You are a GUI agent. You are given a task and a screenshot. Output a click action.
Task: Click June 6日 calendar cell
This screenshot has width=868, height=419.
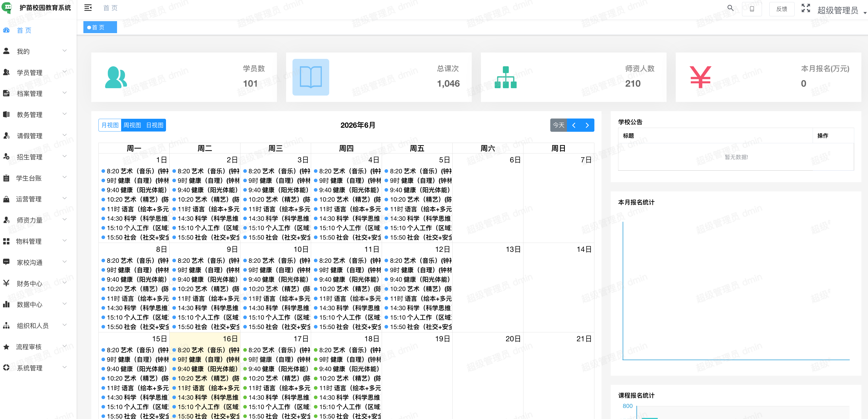click(488, 198)
